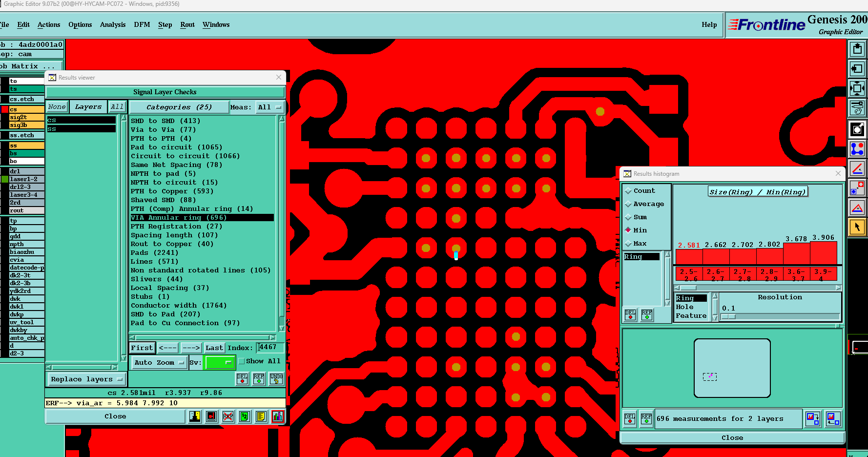
Task: Open the Options menu
Action: [80, 24]
